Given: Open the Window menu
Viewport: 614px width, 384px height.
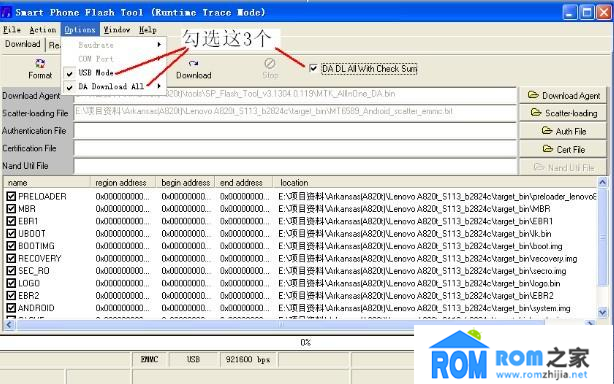Looking at the screenshot, I should pos(117,30).
